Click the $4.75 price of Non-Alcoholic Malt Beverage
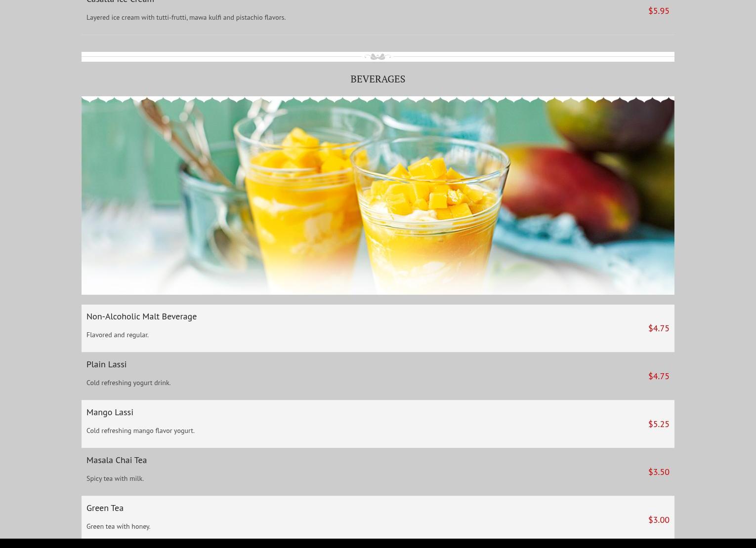The height and width of the screenshot is (548, 756). [x=659, y=328]
